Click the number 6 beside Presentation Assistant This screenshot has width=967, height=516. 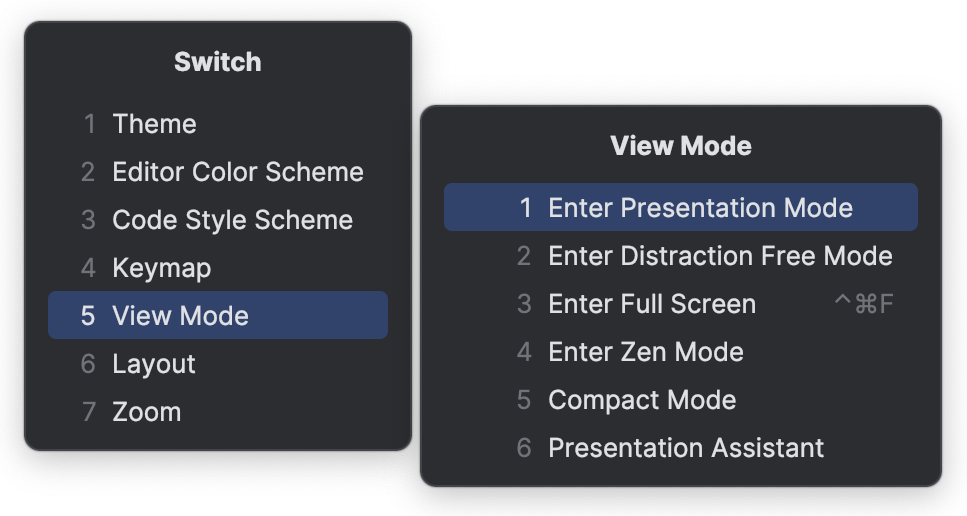tap(524, 448)
